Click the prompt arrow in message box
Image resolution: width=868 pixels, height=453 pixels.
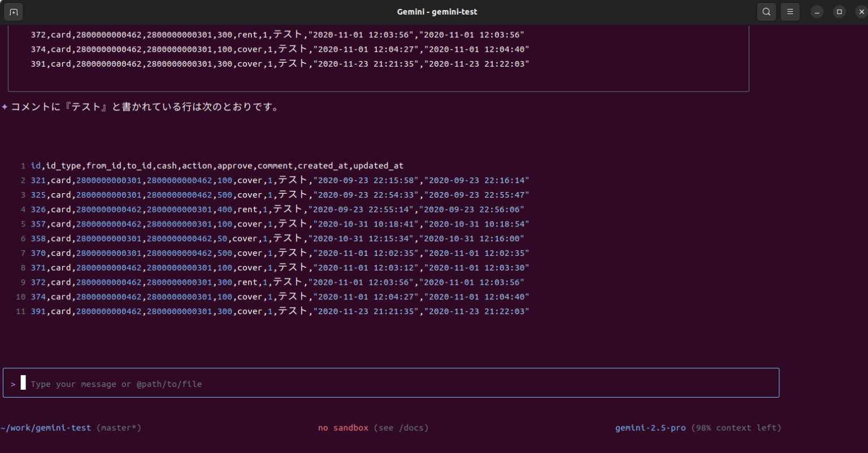coord(13,384)
